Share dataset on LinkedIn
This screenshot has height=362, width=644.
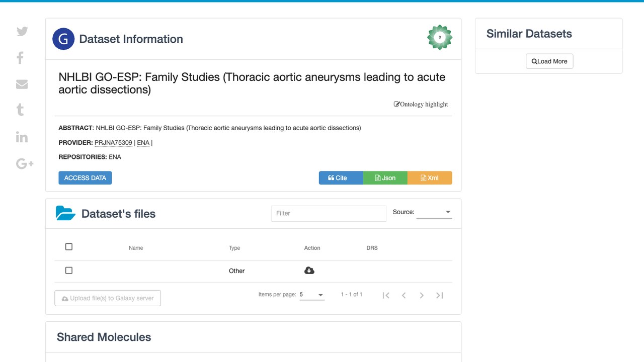(22, 137)
